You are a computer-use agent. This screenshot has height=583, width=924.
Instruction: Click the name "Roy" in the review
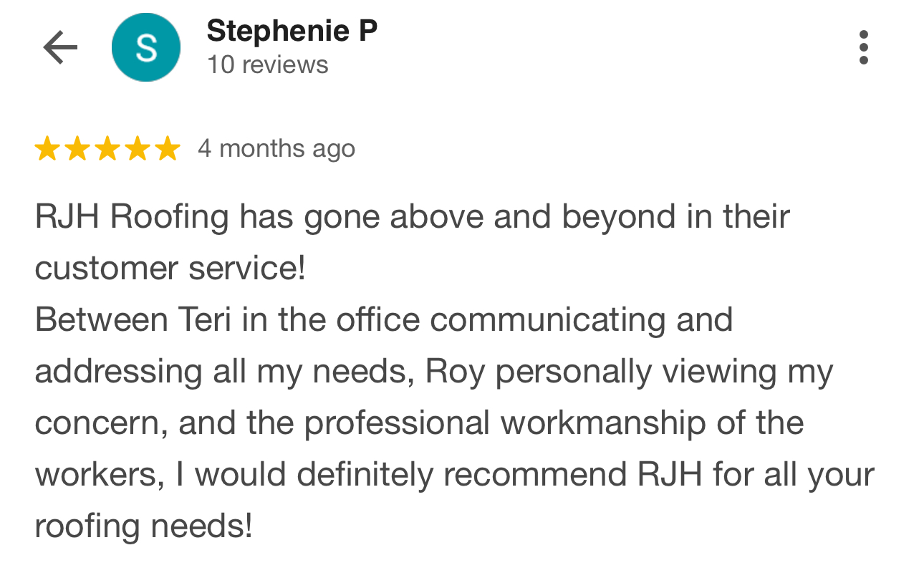(455, 371)
